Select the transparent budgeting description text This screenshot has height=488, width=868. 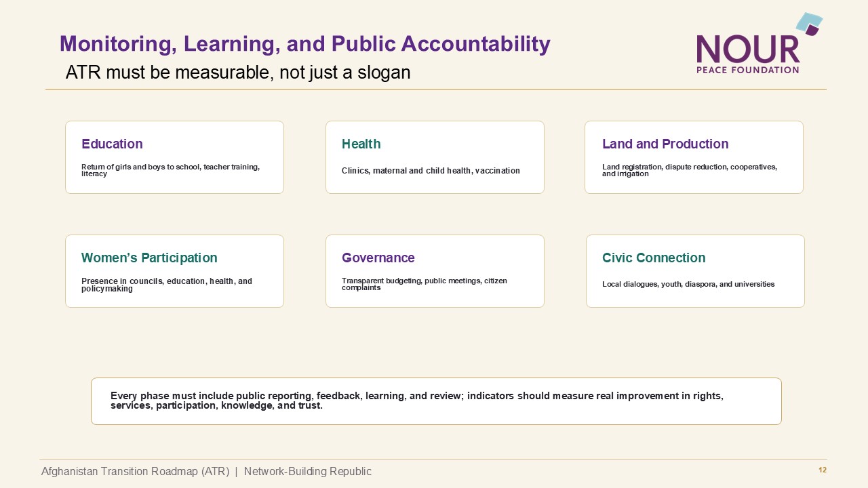425,284
